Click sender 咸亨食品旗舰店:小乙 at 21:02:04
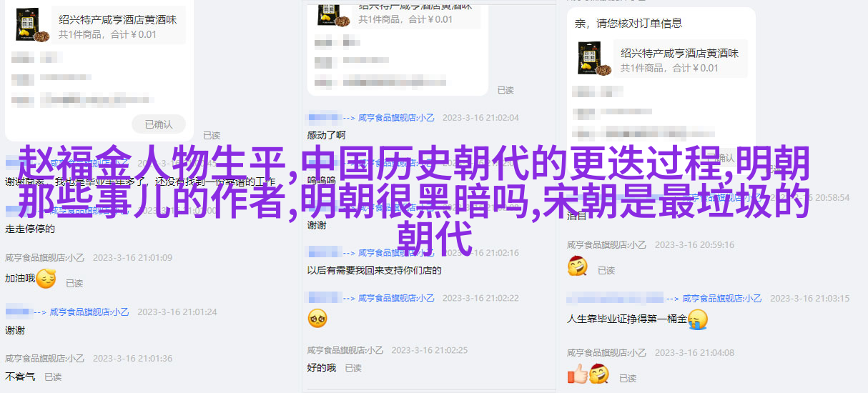The height and width of the screenshot is (393, 868). (397, 117)
